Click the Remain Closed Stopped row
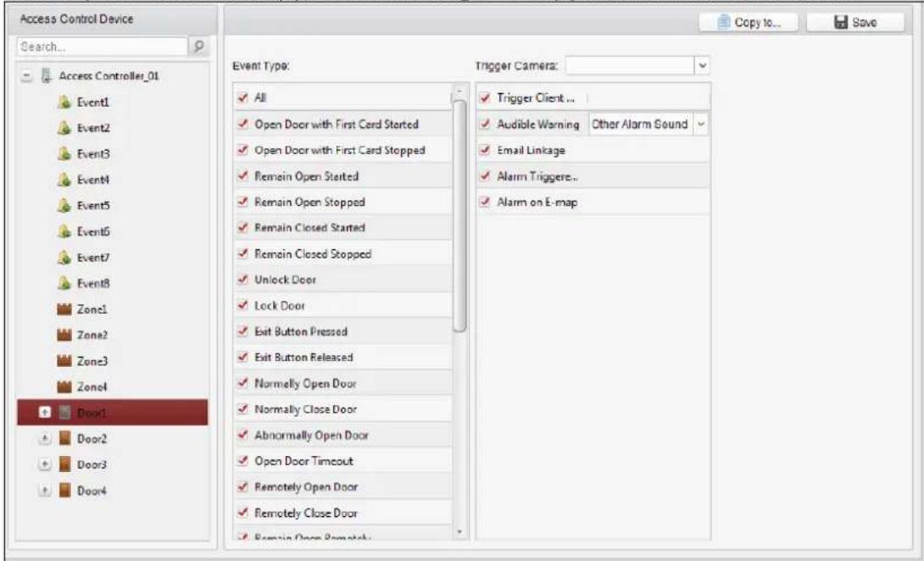Image resolution: width=924 pixels, height=561 pixels. click(x=343, y=253)
